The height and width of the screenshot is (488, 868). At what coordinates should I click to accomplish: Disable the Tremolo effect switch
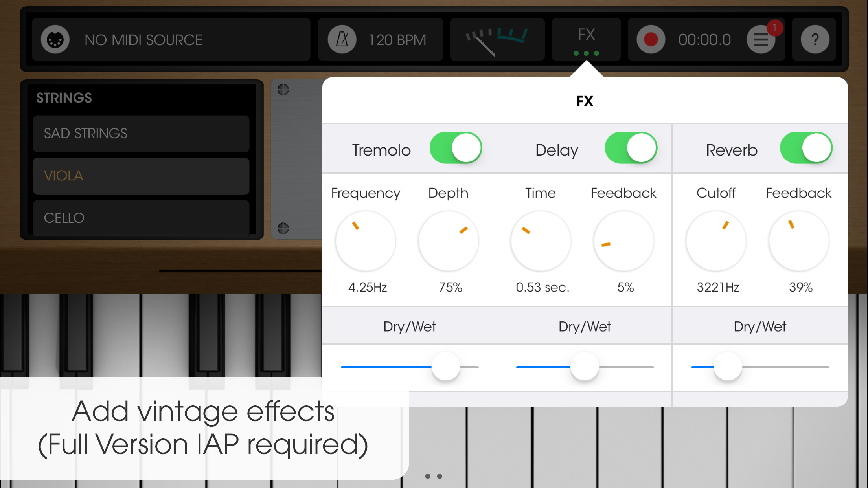pos(456,148)
